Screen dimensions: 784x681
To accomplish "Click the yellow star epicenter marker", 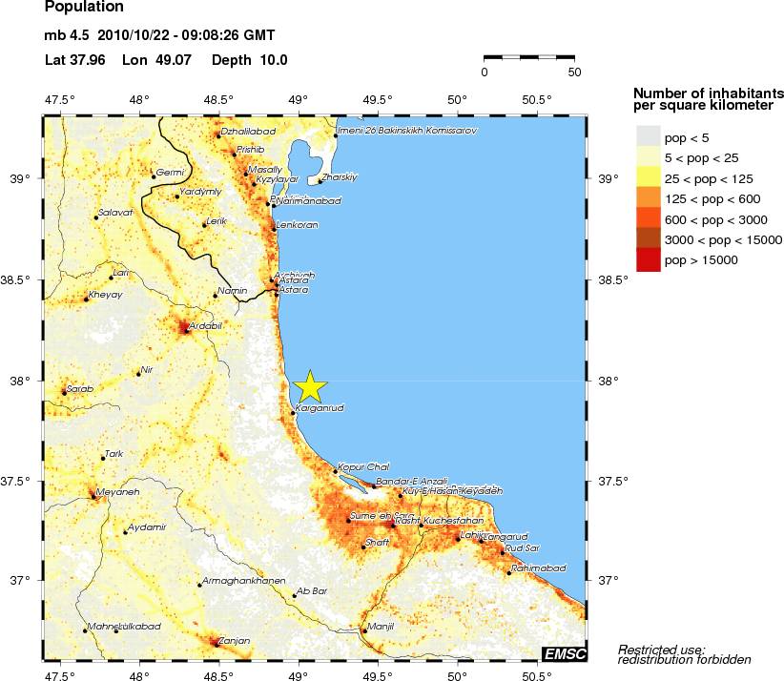I will click(310, 386).
